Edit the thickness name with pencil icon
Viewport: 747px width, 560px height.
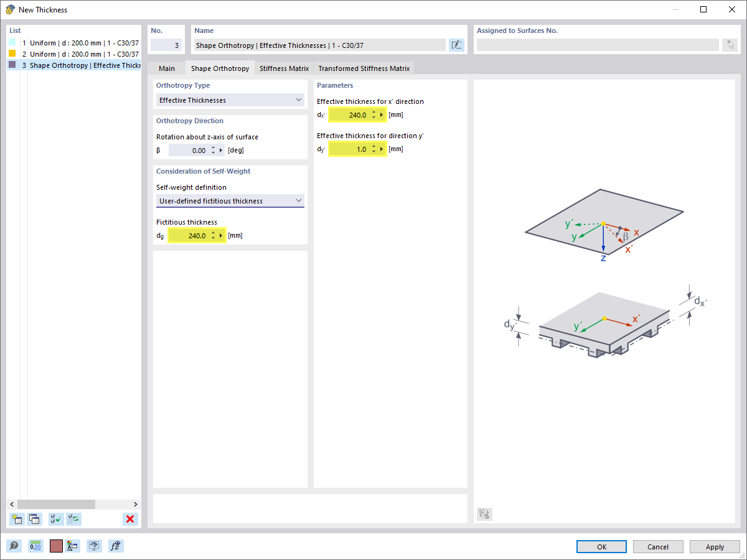[456, 44]
